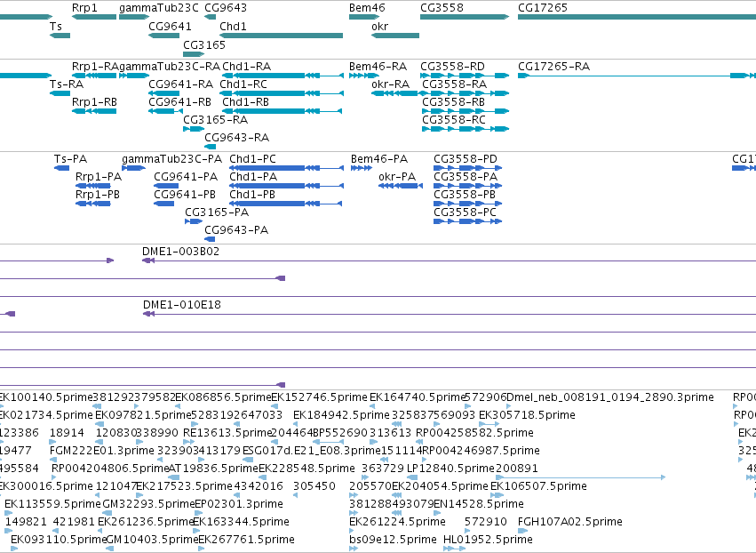Open the BP552690 EST label
This screenshot has width=756, height=553.
tap(341, 433)
